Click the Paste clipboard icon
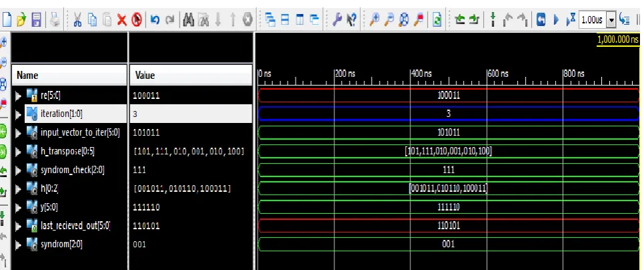The width and height of the screenshot is (644, 270). pyautogui.click(x=107, y=19)
